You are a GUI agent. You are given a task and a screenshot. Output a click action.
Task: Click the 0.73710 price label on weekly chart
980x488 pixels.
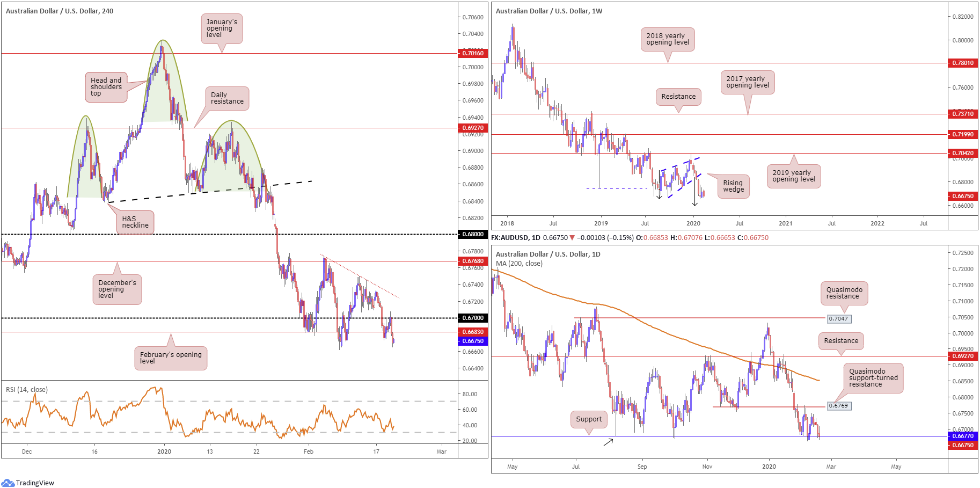coord(963,114)
